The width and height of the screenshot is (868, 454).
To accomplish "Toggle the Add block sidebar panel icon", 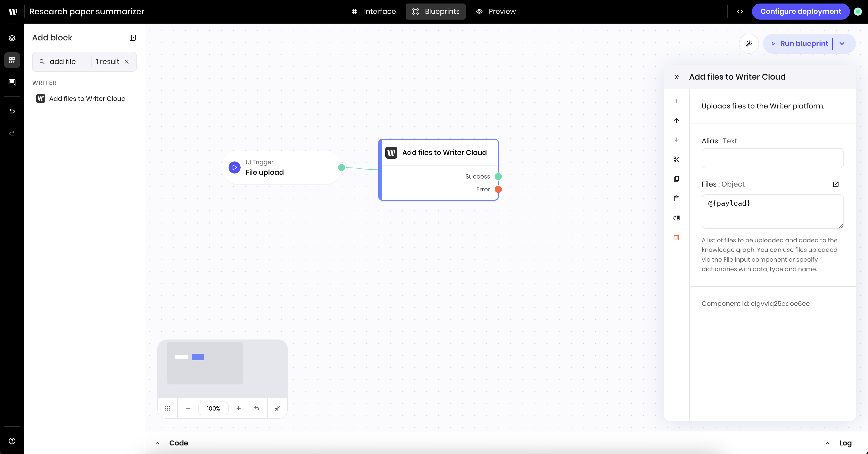I will pyautogui.click(x=132, y=38).
